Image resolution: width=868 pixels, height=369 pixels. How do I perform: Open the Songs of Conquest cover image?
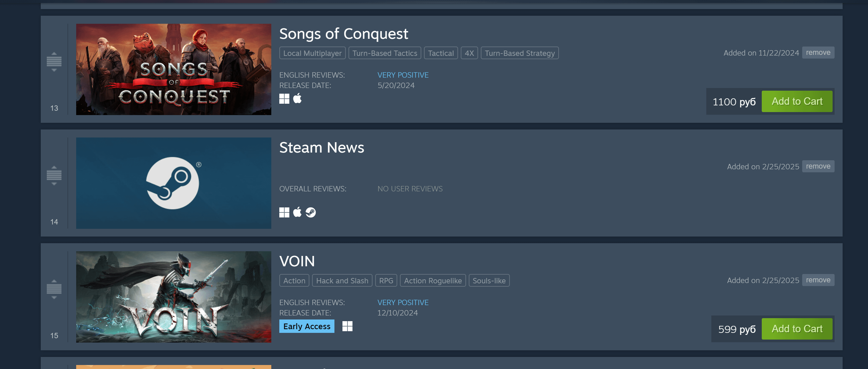(173, 69)
